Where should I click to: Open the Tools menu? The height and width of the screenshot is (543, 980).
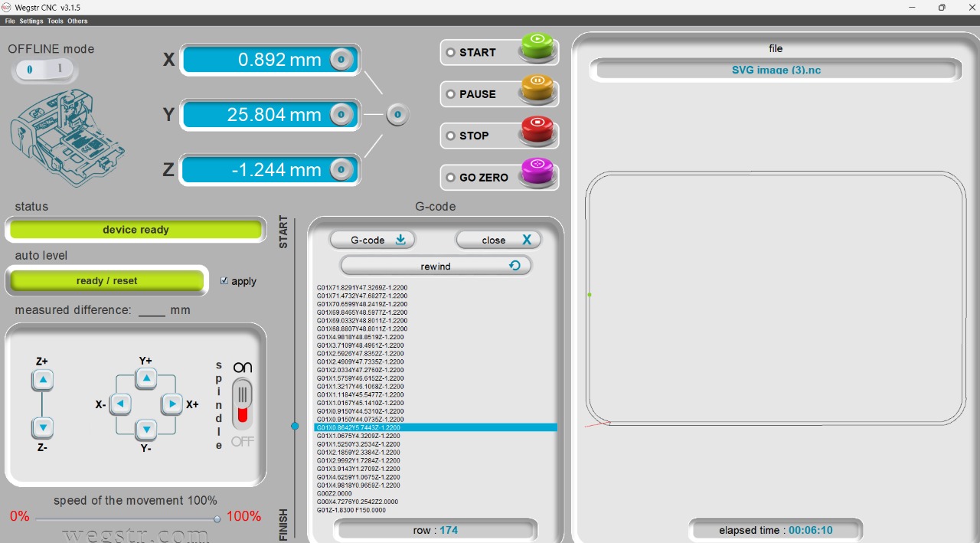55,21
